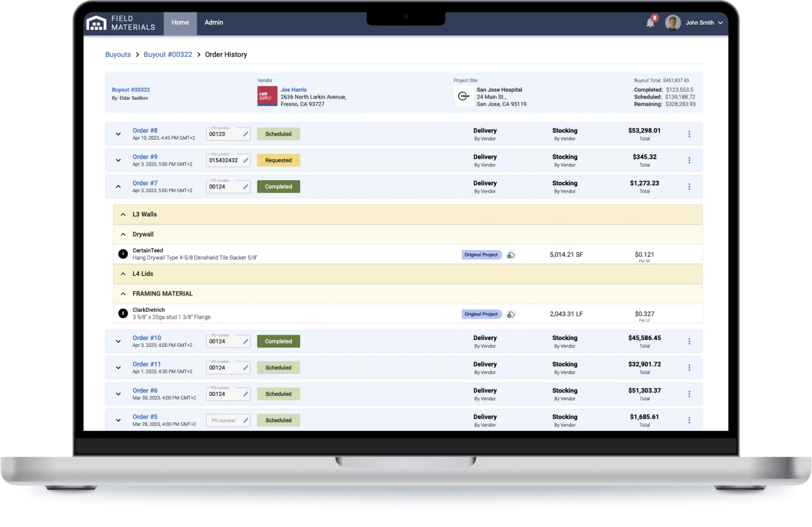Click the add tag icon beside CertainTeed's Original Project badge
This screenshot has height=527, width=812.
pyautogui.click(x=511, y=254)
